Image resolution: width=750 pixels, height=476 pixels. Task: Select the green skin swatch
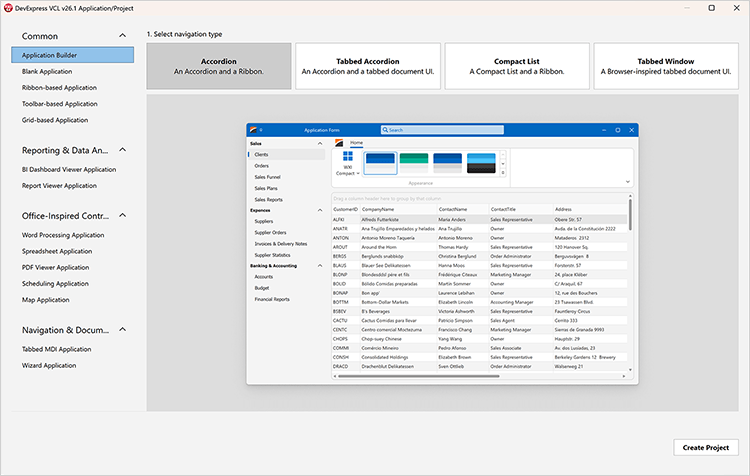pyautogui.click(x=414, y=163)
